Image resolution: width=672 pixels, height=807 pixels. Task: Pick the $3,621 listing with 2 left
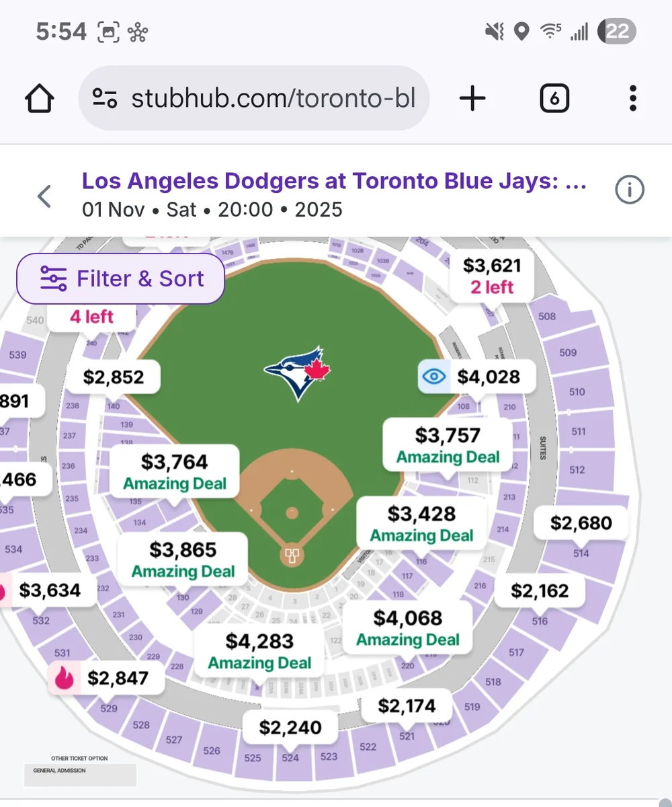(x=492, y=276)
